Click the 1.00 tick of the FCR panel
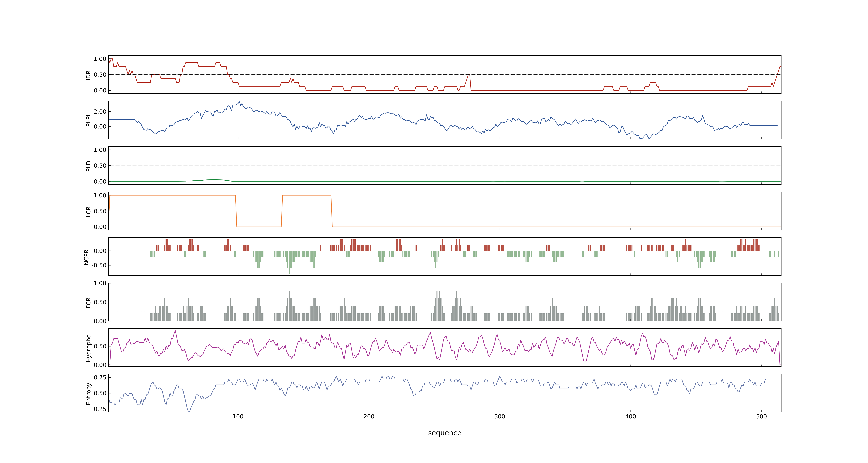 click(100, 283)
